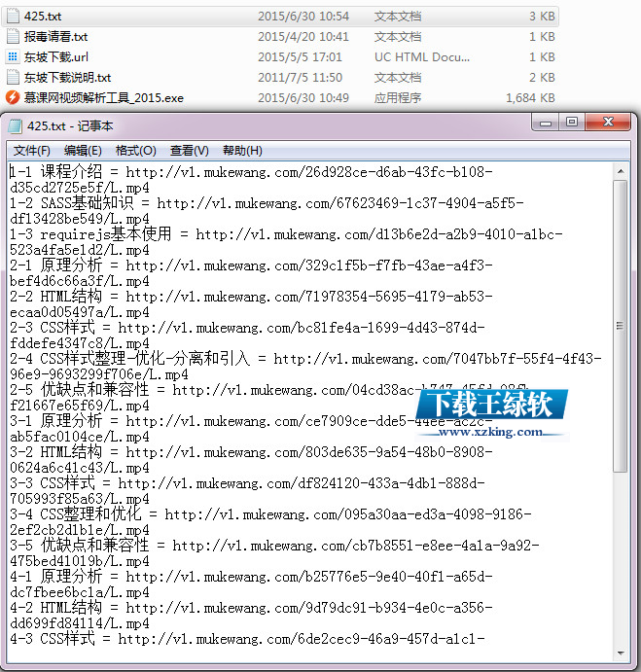Open the 文件(F) menu

(x=32, y=151)
